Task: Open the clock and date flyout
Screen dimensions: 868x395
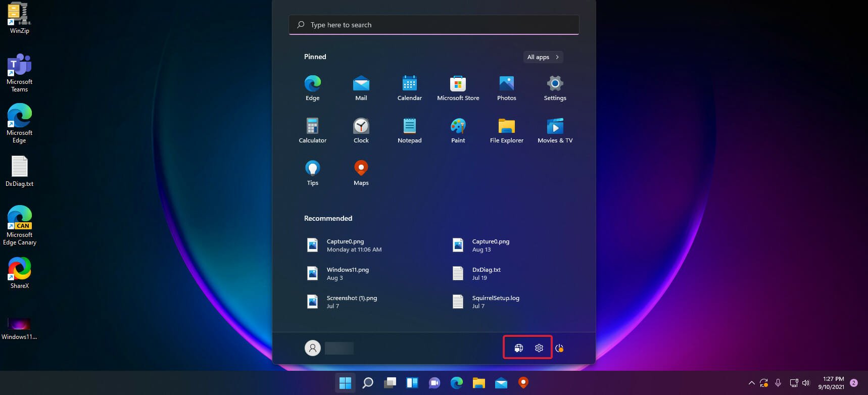Action: pos(831,383)
